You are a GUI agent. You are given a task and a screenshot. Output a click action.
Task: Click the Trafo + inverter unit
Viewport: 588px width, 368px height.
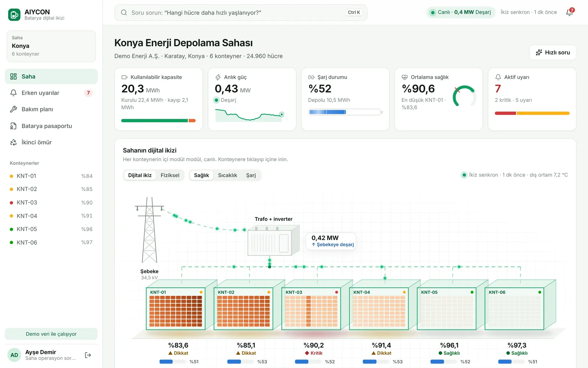(x=274, y=240)
